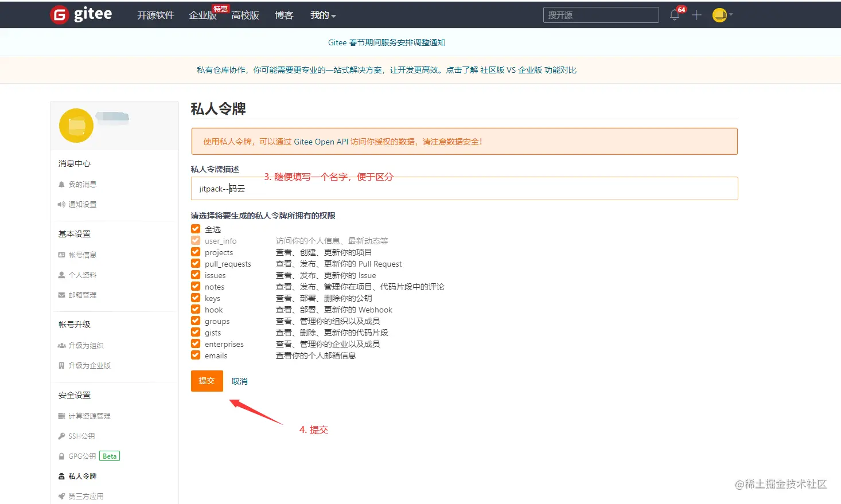Click the 提交 submit button
Viewport: 841px width, 504px height.
(207, 381)
